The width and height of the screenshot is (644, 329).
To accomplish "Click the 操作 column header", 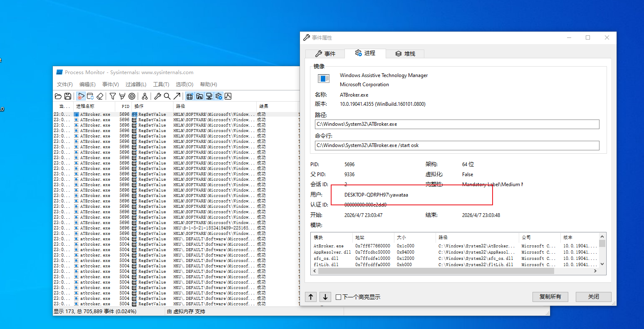I will click(152, 106).
